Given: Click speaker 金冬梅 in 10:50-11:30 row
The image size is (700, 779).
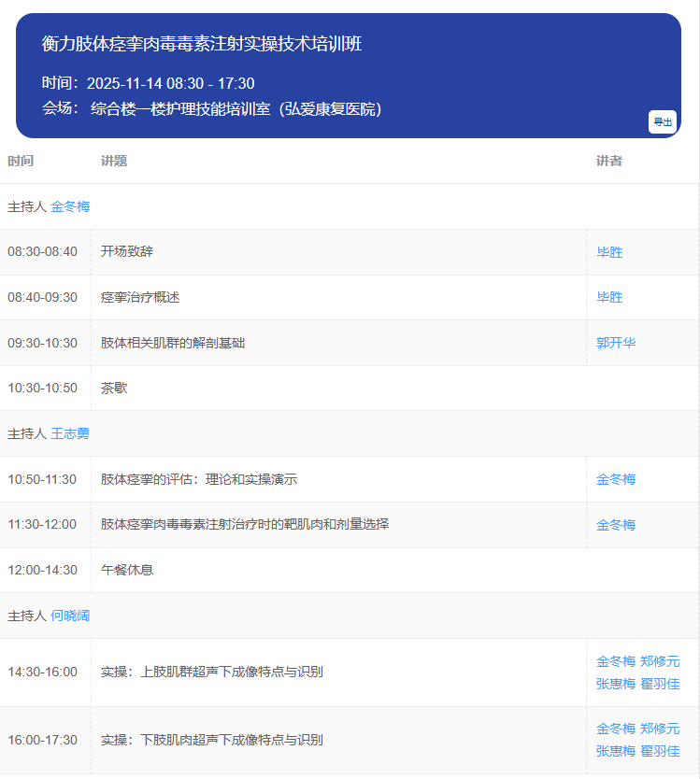Looking at the screenshot, I should [616, 479].
